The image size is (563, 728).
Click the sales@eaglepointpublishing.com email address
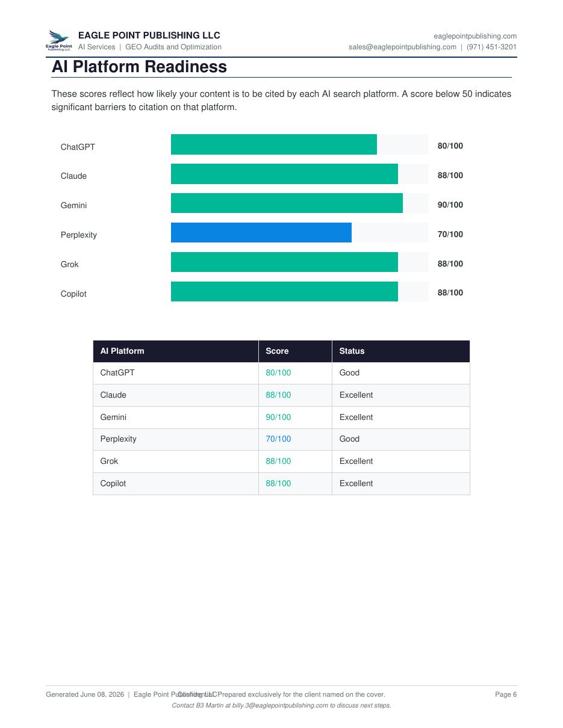[402, 47]
